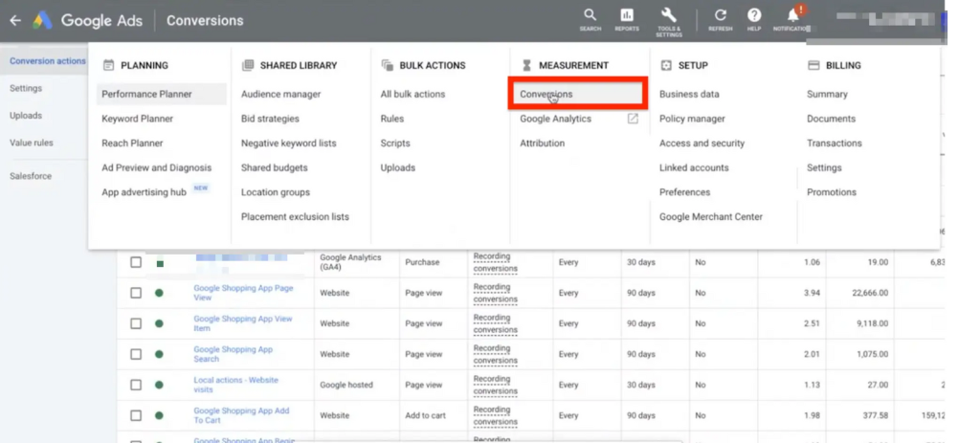Open Value rules in the sidebar
Viewport: 980px width, 443px height.
(32, 143)
